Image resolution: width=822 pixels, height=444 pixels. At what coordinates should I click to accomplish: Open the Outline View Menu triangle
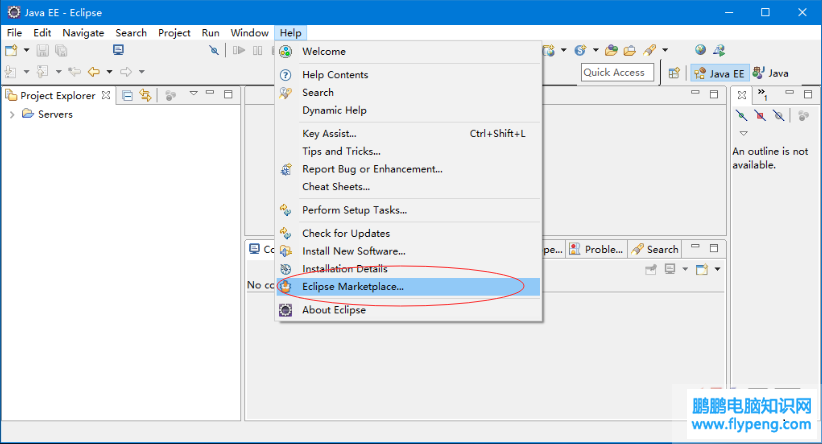743,133
